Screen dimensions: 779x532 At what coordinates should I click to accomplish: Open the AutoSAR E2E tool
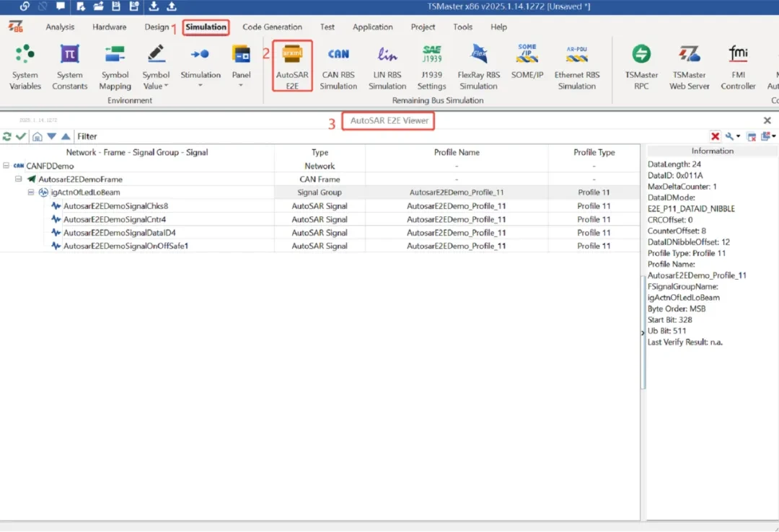click(292, 65)
